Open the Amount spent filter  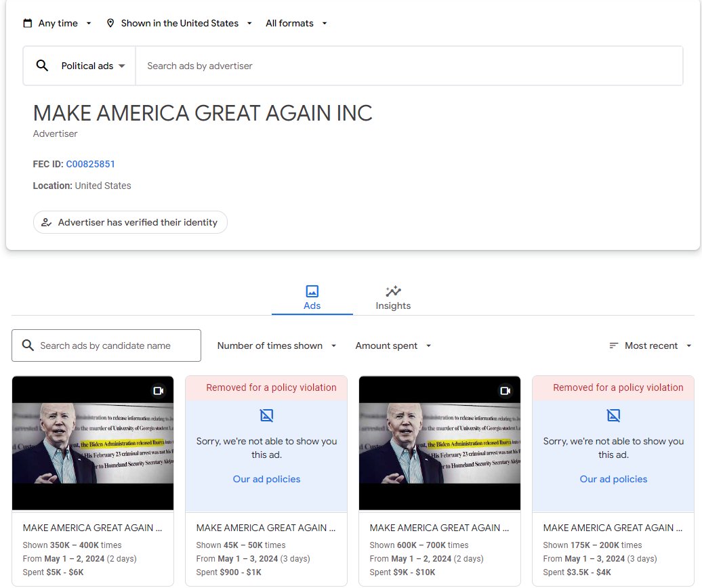pyautogui.click(x=392, y=345)
